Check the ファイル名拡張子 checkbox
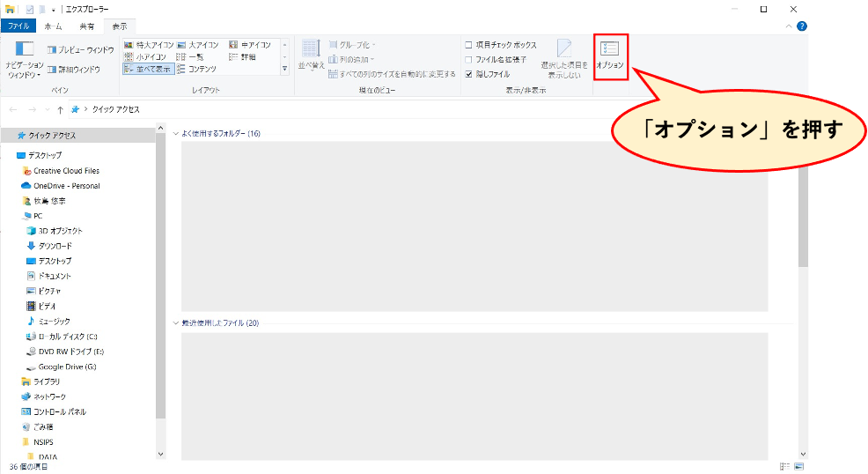This screenshot has height=474, width=868. click(x=468, y=59)
